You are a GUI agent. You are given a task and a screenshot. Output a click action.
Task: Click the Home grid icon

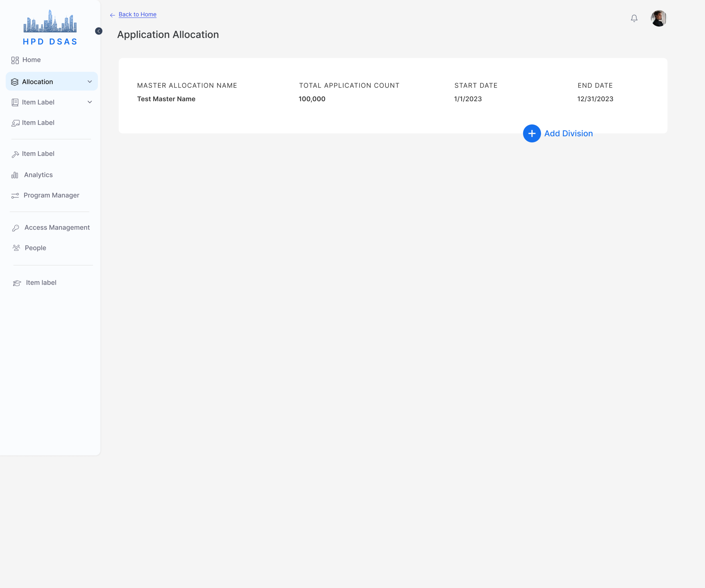[15, 60]
